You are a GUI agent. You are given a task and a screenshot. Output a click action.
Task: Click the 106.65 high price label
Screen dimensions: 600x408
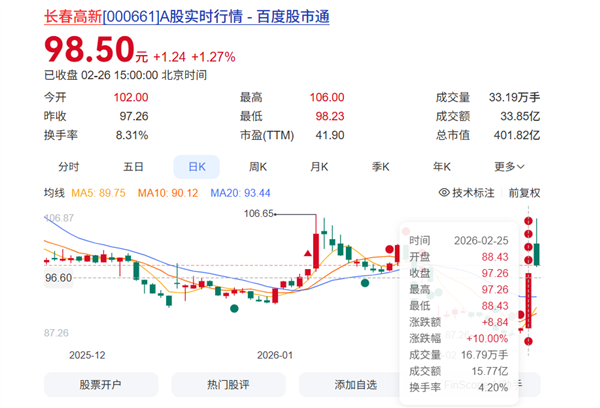pyautogui.click(x=259, y=214)
